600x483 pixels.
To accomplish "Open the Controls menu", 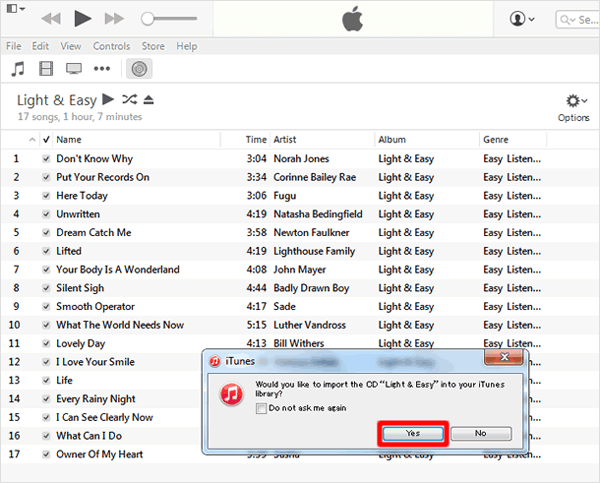I will [111, 46].
